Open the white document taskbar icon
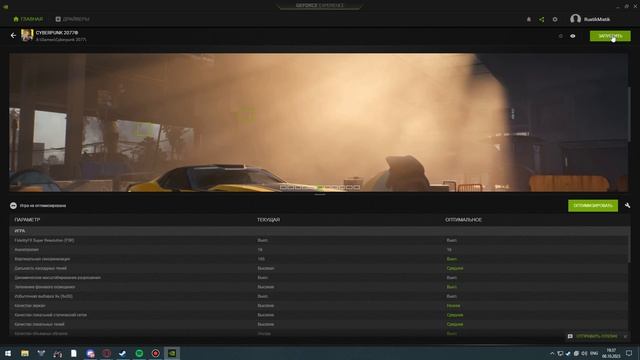This screenshot has width=640, height=360. tap(73, 353)
